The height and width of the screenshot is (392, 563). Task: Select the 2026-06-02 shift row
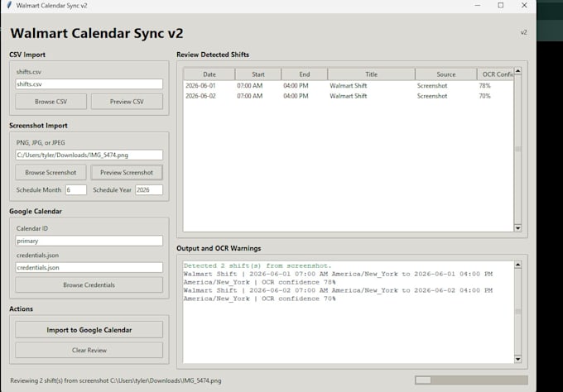tap(349, 96)
